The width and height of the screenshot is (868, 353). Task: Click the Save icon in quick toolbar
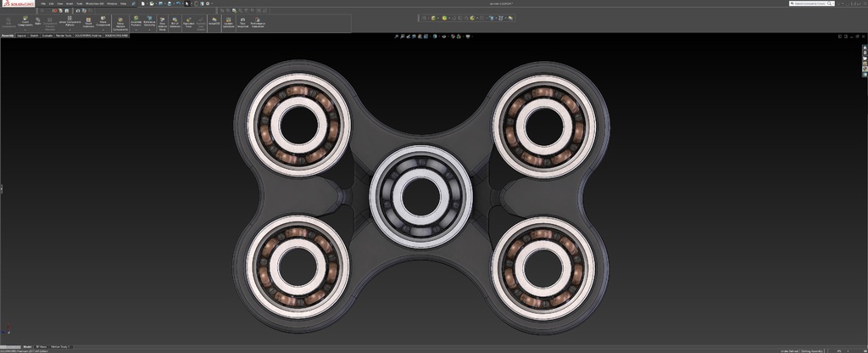[x=160, y=3]
